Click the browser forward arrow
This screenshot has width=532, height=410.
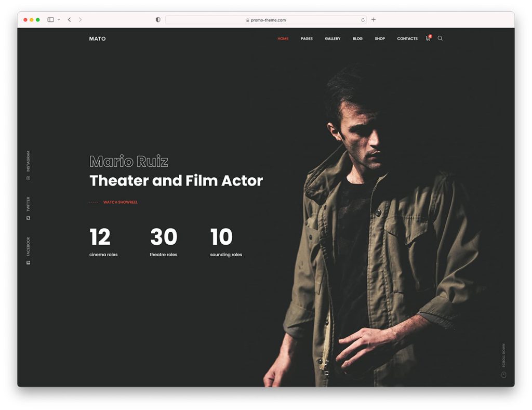pos(81,19)
